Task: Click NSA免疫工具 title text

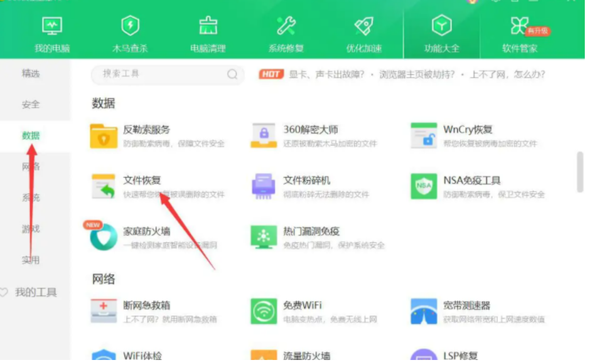Action: pos(471,181)
